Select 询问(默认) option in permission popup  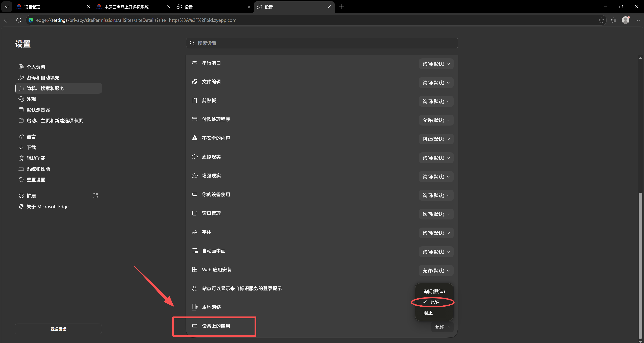coord(434,291)
